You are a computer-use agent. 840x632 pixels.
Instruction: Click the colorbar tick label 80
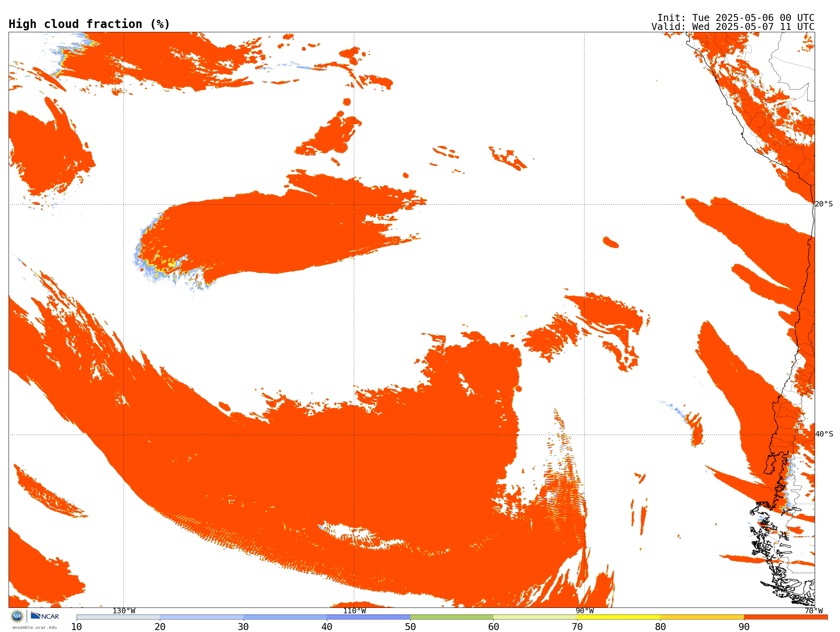pos(660,627)
